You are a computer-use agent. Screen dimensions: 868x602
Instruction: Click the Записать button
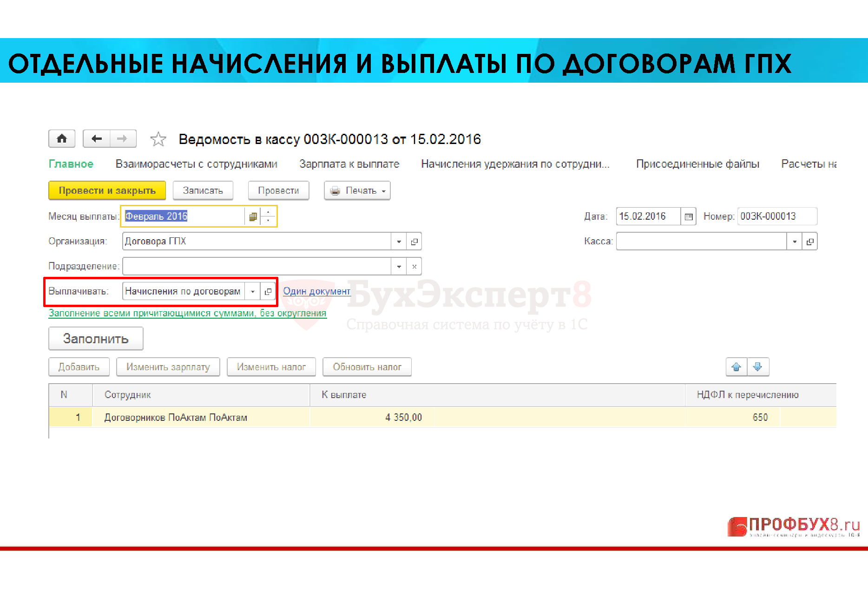tap(203, 190)
